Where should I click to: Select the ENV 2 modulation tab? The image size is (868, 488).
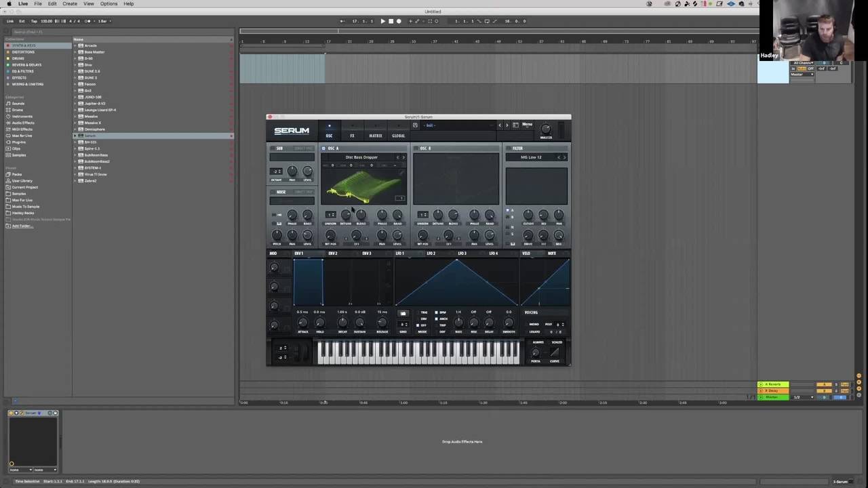(x=333, y=253)
